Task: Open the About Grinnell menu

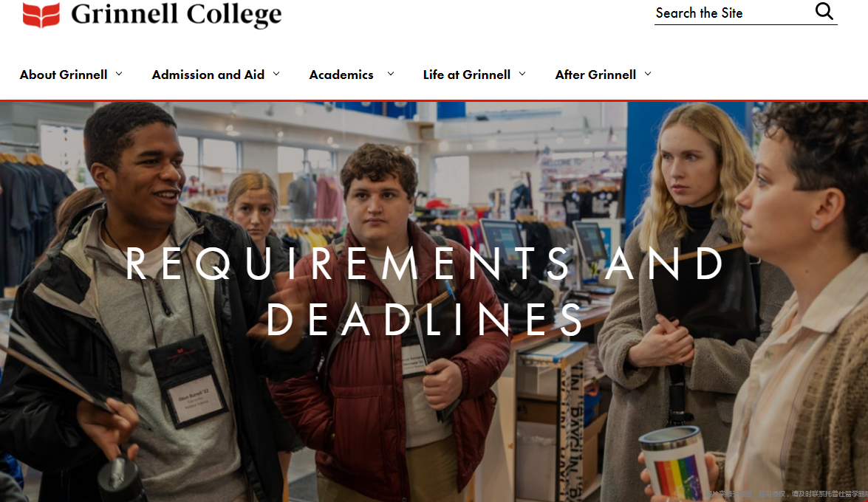Action: coord(64,75)
